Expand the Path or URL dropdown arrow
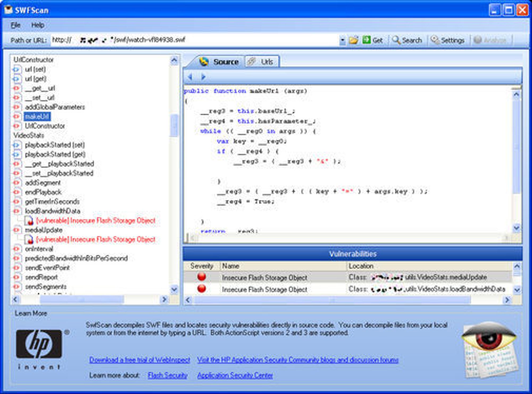The width and height of the screenshot is (532, 394). coord(343,40)
